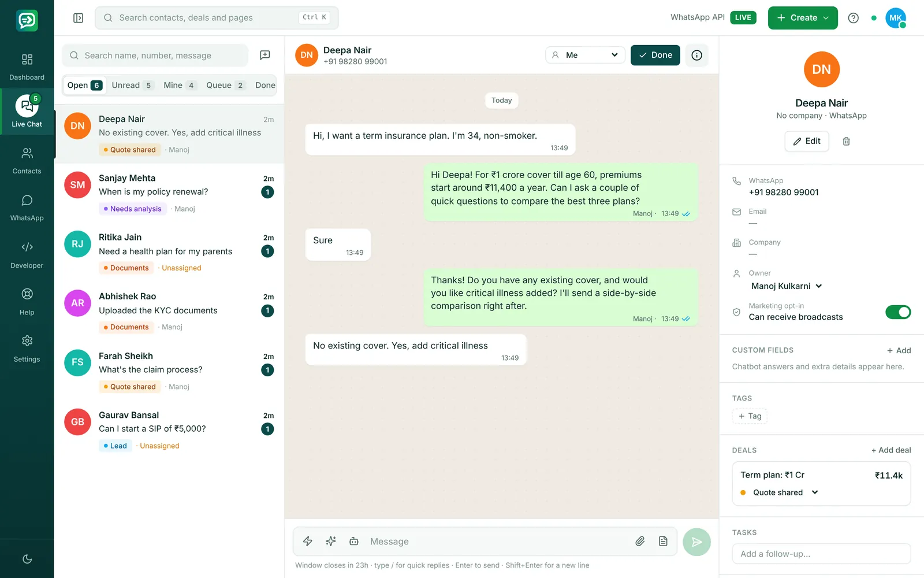Open chatbot icon in message toolbar
The height and width of the screenshot is (578, 924).
(x=354, y=541)
